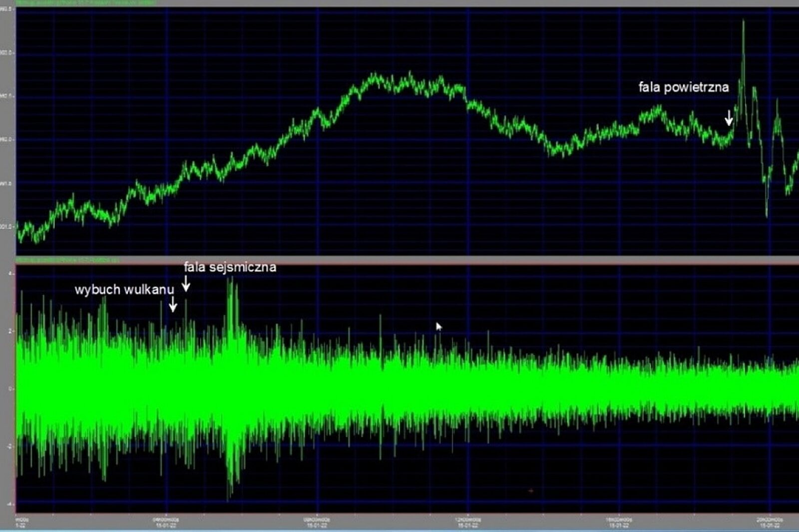Click the 04h00 time axis label
Image resolution: width=799 pixels, height=532 pixels.
(x=166, y=522)
